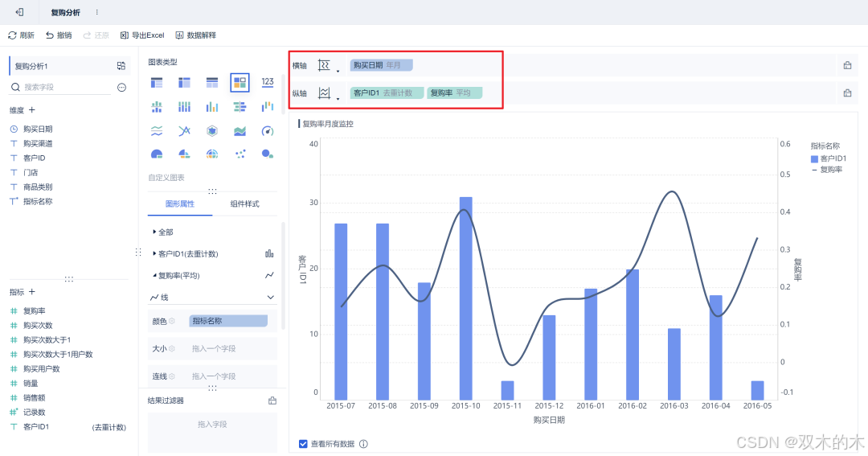
Task: Open the 横轴 axis settings icon dropdown
Action: pos(328,65)
